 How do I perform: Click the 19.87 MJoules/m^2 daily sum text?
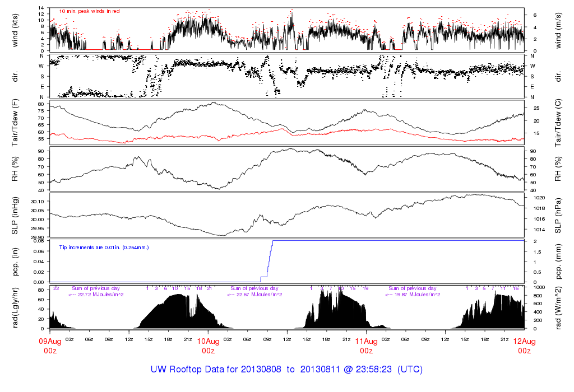click(x=412, y=295)
